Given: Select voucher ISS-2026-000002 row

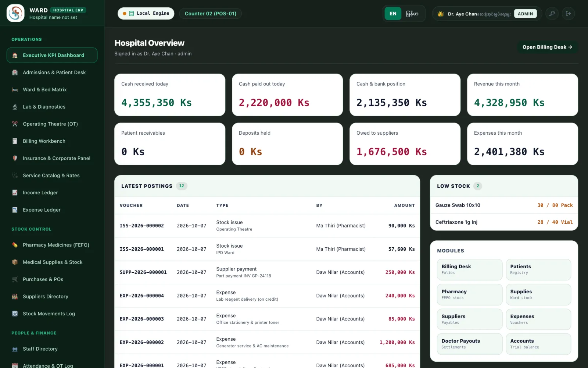Looking at the screenshot, I should (x=267, y=226).
